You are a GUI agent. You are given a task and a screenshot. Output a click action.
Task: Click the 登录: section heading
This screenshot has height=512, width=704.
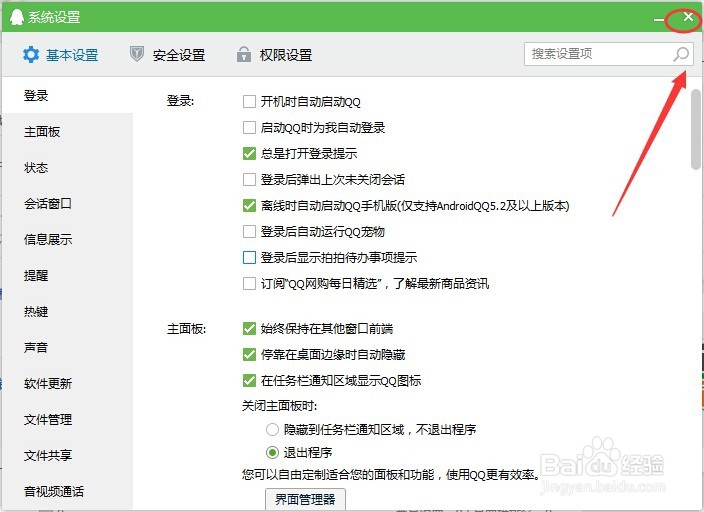point(180,101)
